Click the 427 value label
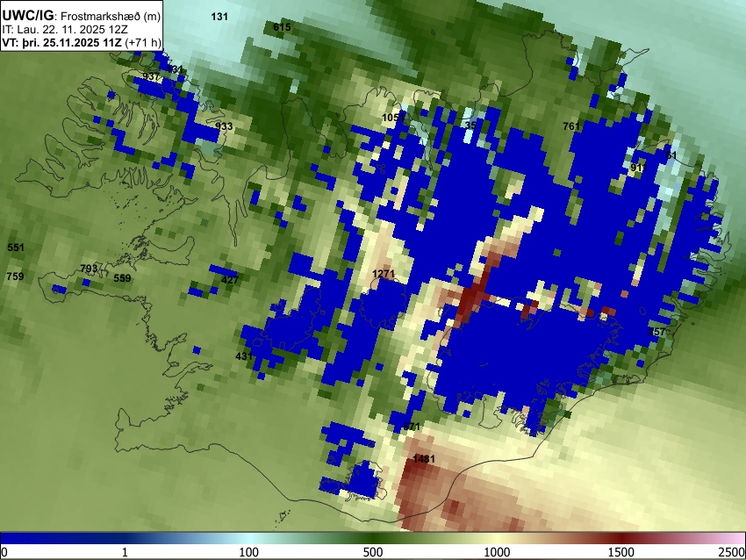 230,279
